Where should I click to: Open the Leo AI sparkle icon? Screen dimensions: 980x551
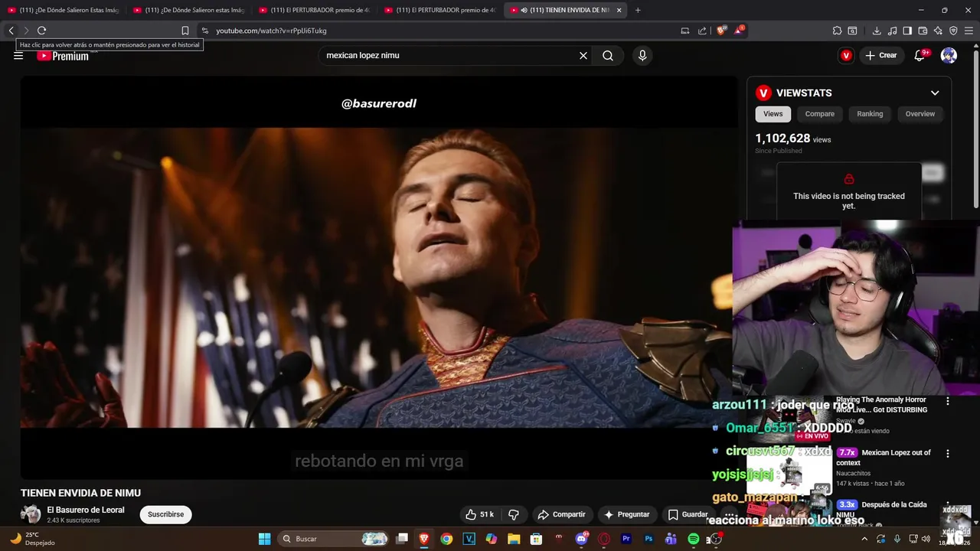coord(938,31)
